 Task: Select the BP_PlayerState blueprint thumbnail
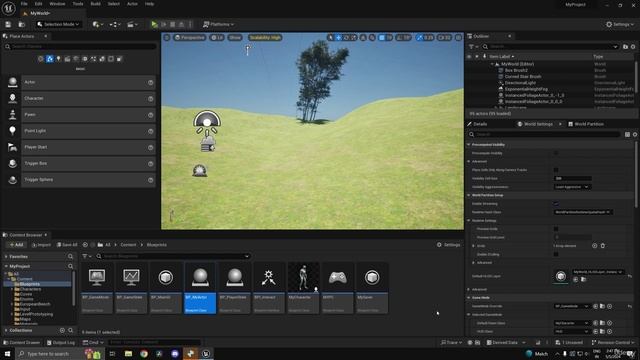click(x=234, y=288)
